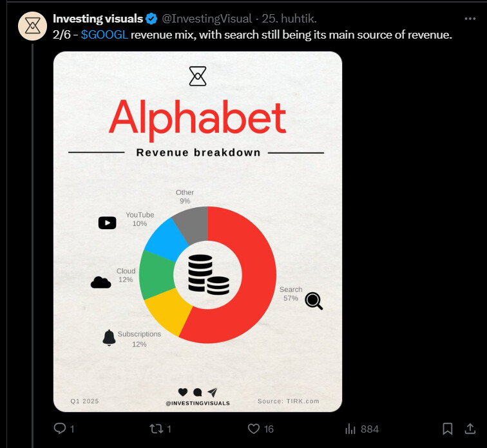487x448 pixels.
Task: Share the tweet via upload arrow icon
Action: [x=470, y=429]
